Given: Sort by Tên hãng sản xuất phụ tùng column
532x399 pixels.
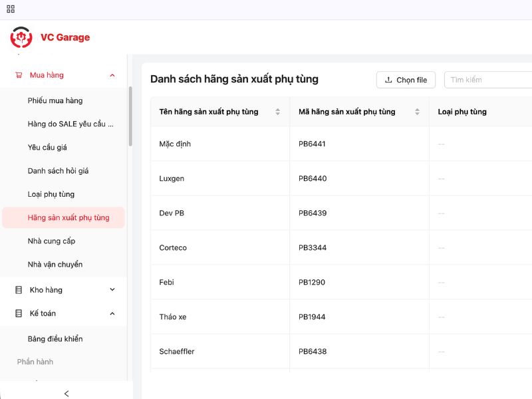Looking at the screenshot, I should (x=277, y=112).
